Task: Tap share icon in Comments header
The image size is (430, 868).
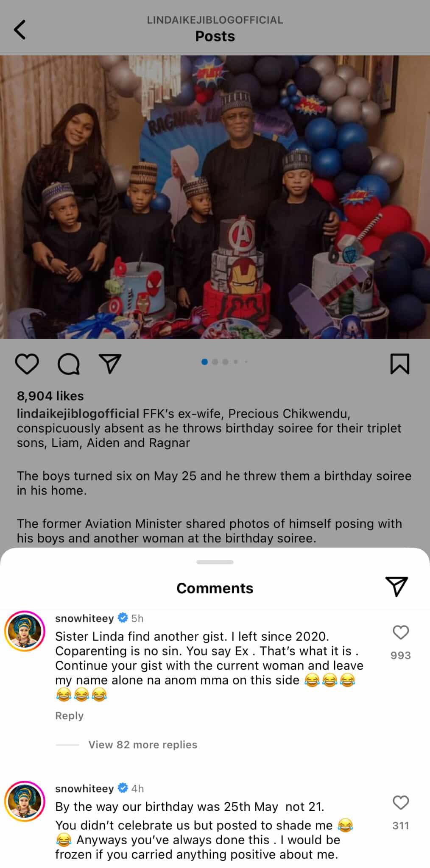Action: click(x=396, y=587)
